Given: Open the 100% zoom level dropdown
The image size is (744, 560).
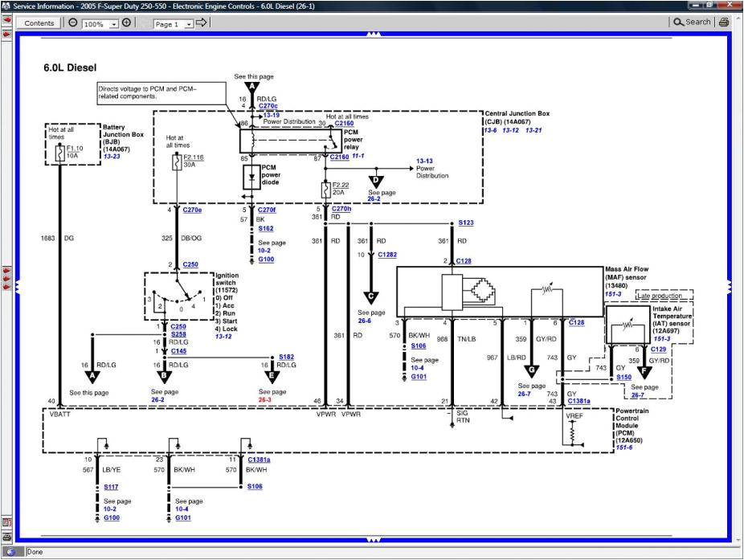Looking at the screenshot, I should pos(113,24).
